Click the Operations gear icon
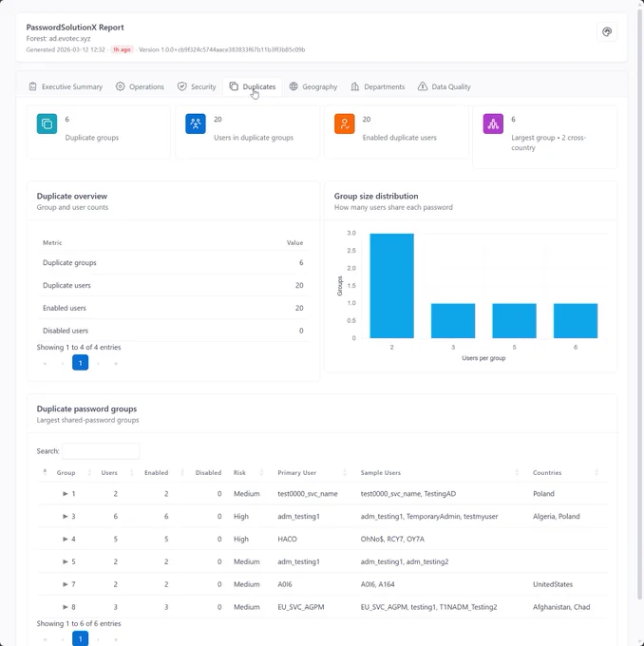This screenshot has width=644, height=646. tap(120, 86)
